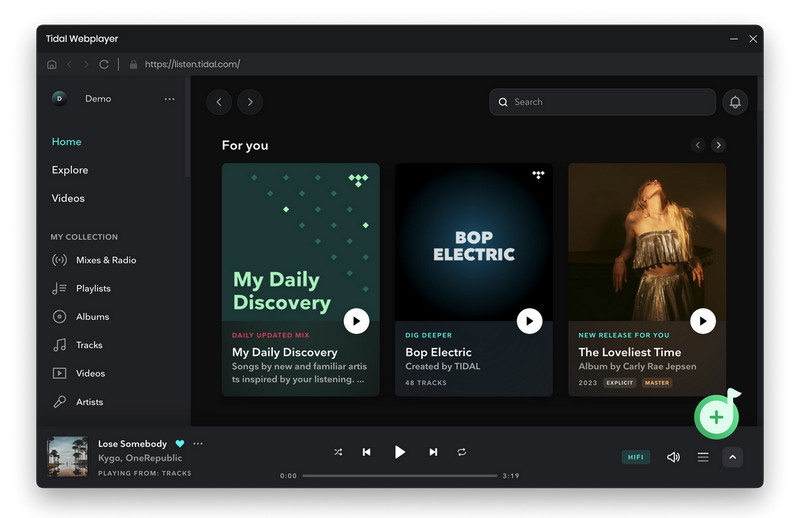The width and height of the screenshot is (800, 518).
Task: Click the Tracks music note icon
Action: point(59,345)
